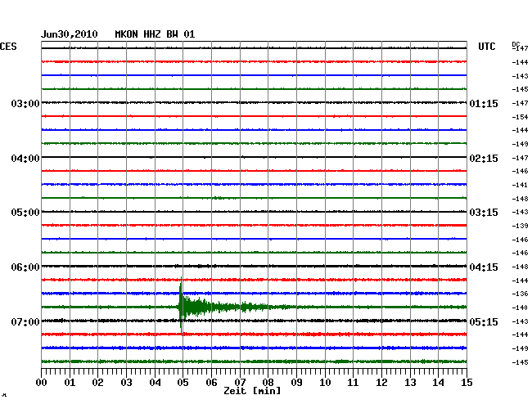The width and height of the screenshot is (532, 404).
Task: Select the 03:00 local time label
Action: point(25,103)
